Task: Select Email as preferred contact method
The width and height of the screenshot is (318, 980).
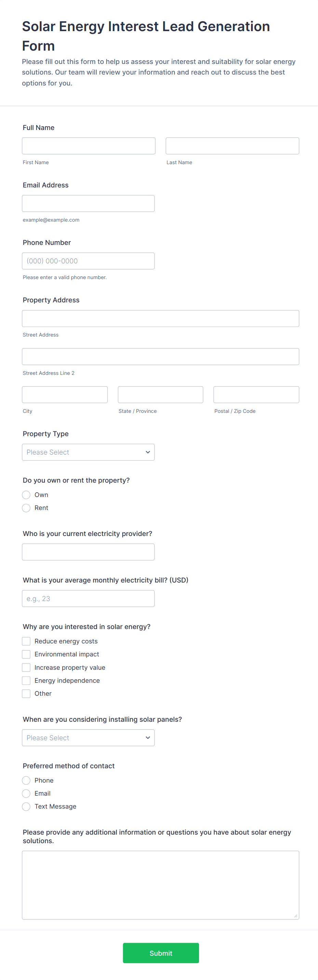Action: coord(26,793)
